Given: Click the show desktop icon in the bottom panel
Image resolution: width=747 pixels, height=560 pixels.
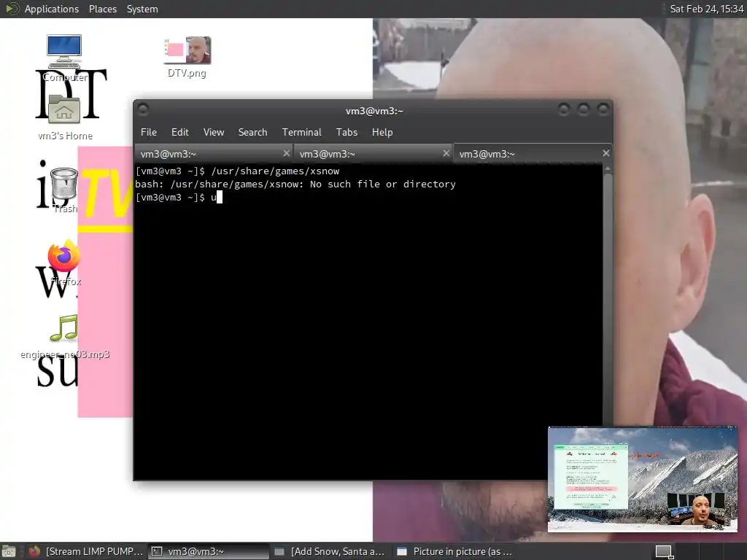Looking at the screenshot, I should (x=8, y=551).
